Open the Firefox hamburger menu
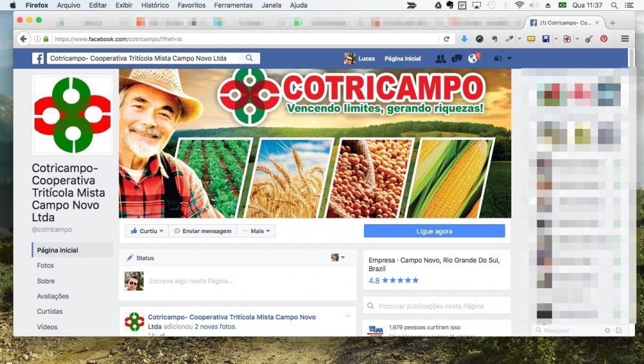This screenshot has width=644, height=364. [625, 39]
